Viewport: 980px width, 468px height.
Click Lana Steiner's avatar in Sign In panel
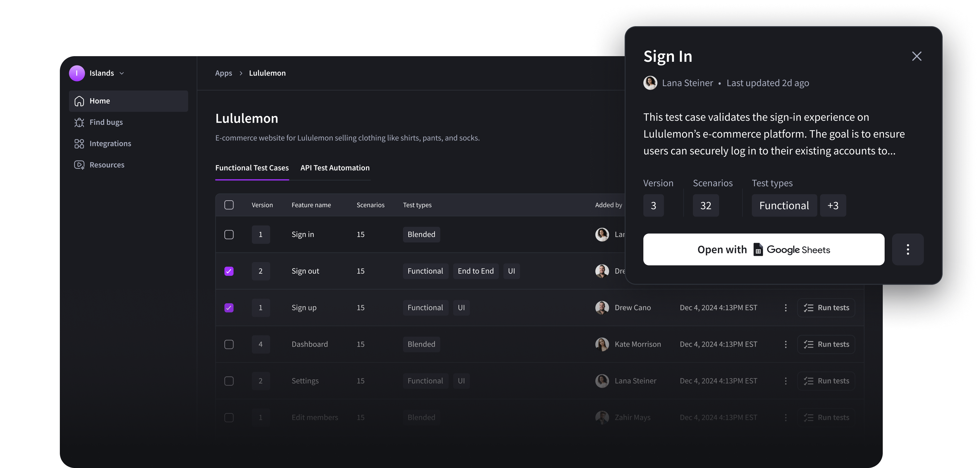(x=650, y=83)
